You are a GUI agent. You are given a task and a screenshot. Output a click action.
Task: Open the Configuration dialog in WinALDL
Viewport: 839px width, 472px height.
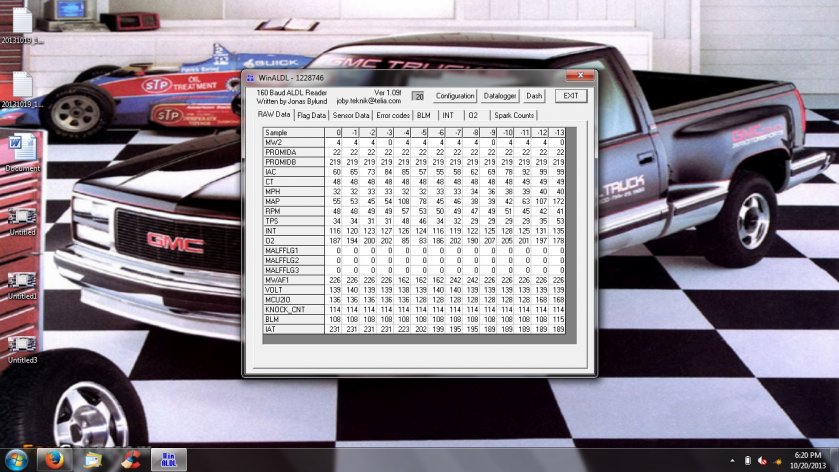click(x=455, y=96)
